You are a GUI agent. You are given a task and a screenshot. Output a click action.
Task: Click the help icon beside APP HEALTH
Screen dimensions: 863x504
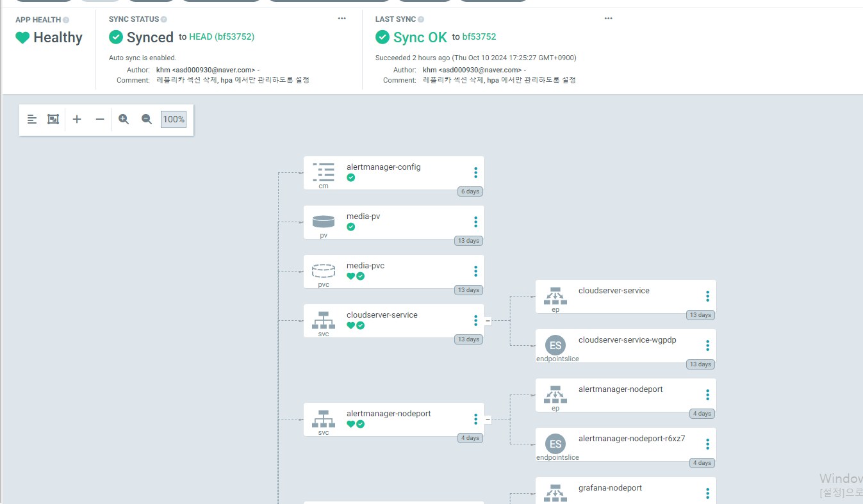coord(66,20)
